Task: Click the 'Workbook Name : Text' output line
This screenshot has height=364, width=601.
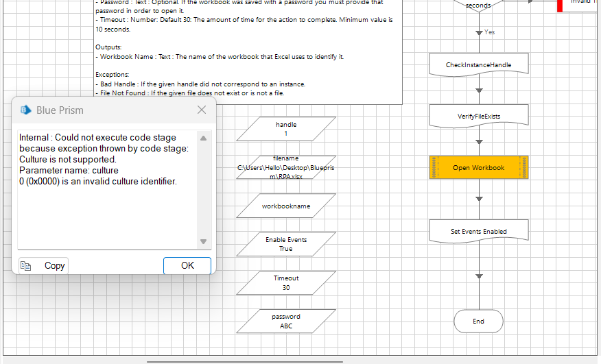Action: (220, 57)
